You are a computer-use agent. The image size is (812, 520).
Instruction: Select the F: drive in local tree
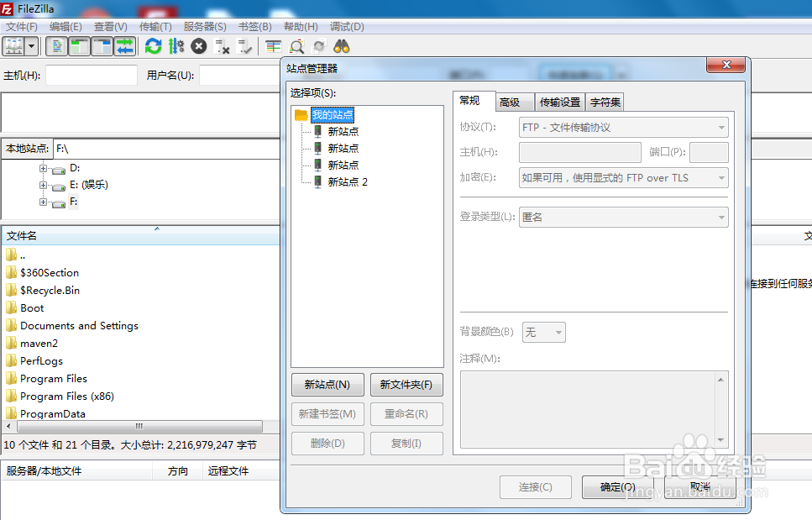[74, 202]
